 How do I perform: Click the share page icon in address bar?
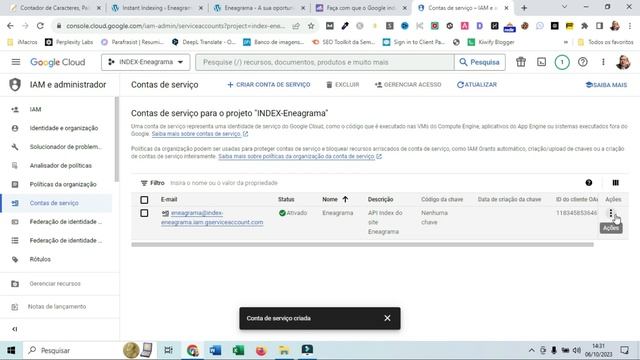coord(296,26)
